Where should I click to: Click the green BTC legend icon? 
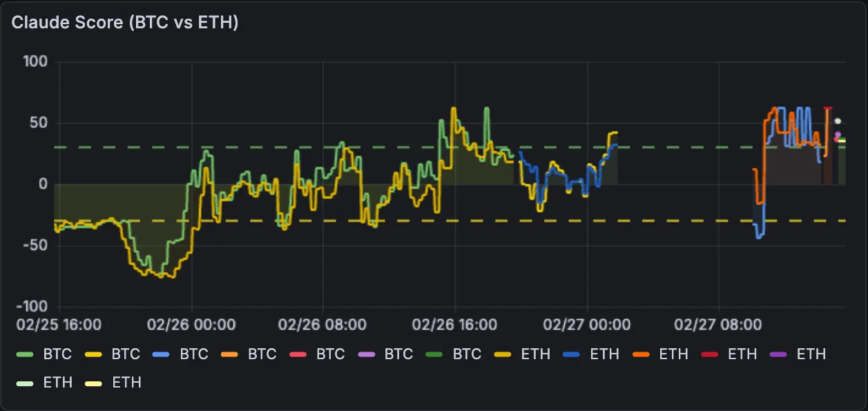pyautogui.click(x=26, y=354)
